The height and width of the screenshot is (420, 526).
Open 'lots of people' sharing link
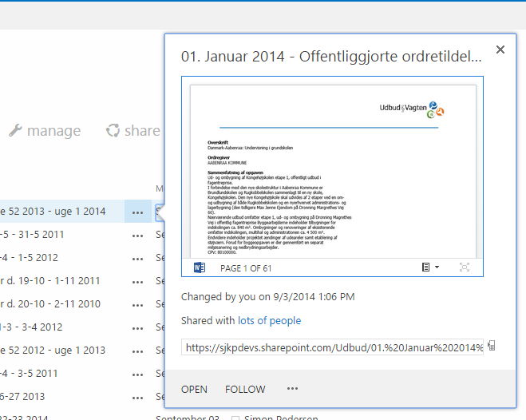[x=269, y=321]
